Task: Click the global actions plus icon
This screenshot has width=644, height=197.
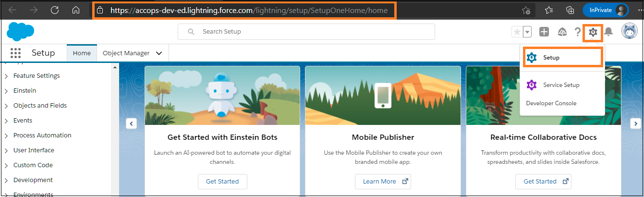Action: pos(544,32)
